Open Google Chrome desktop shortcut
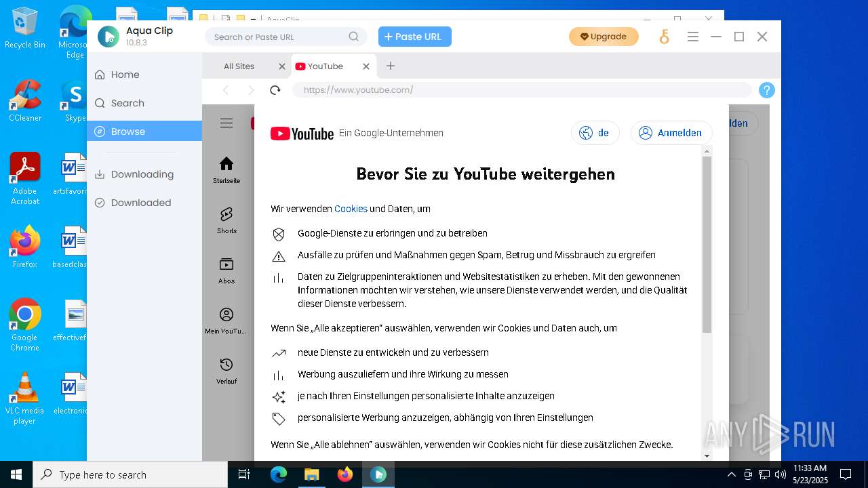Screen dimensions: 868x488 25,325
